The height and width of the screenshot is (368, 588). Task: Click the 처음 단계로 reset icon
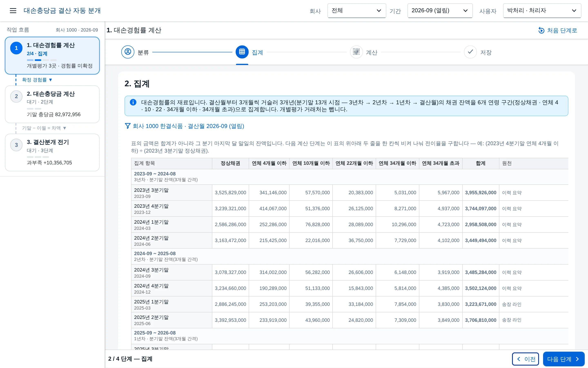point(541,30)
